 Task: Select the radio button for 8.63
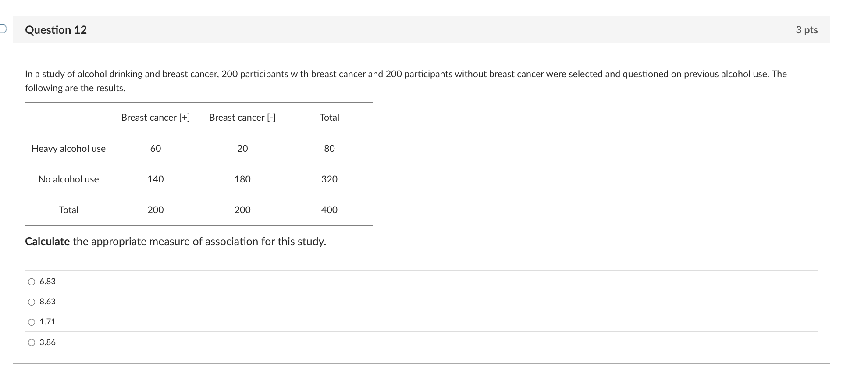(x=31, y=301)
